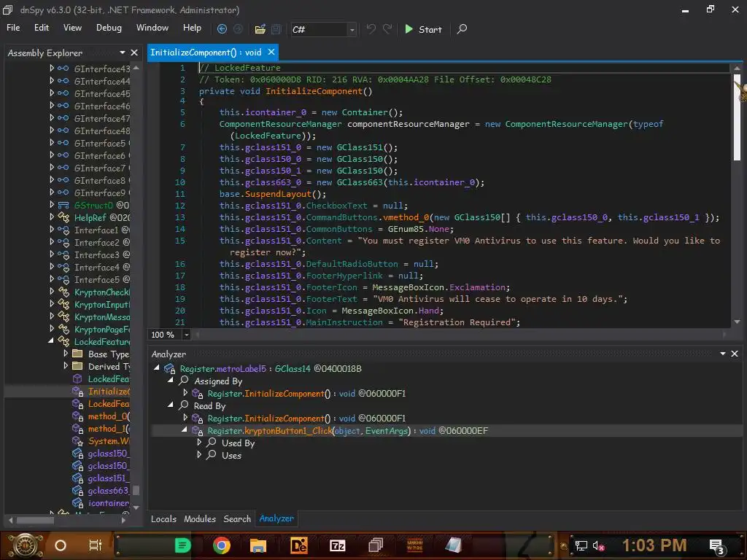Click the Open file folder icon
The width and height of the screenshot is (747, 560).
pos(260,29)
